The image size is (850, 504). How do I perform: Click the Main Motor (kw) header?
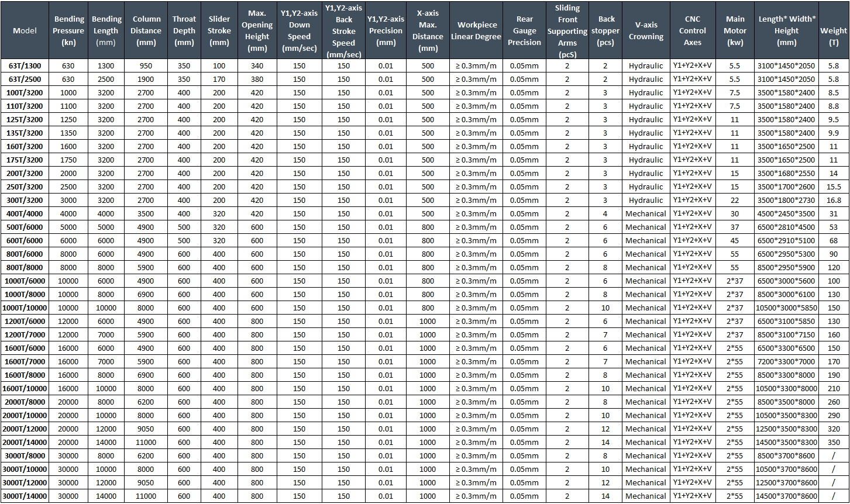tap(735, 30)
